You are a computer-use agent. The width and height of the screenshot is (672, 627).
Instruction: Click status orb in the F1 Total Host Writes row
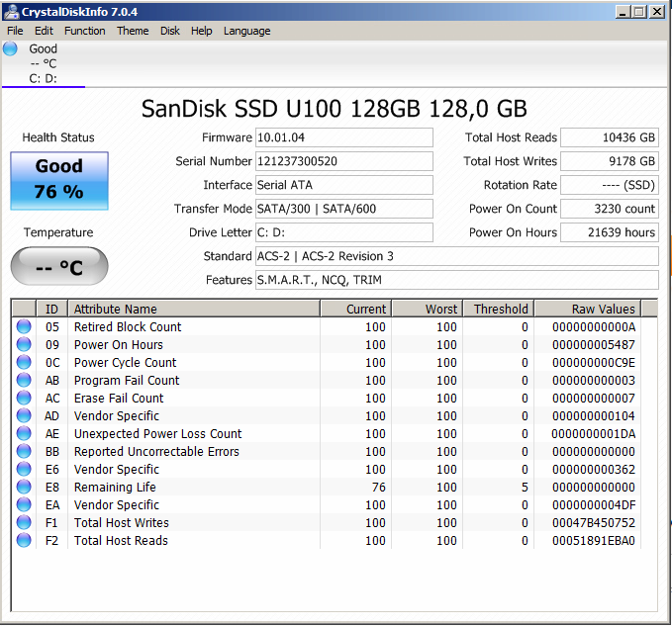click(x=24, y=522)
